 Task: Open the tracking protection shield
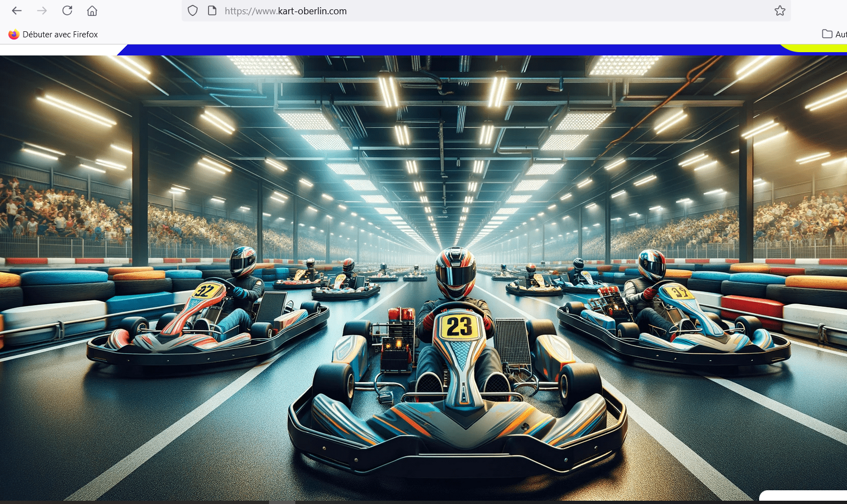point(193,11)
